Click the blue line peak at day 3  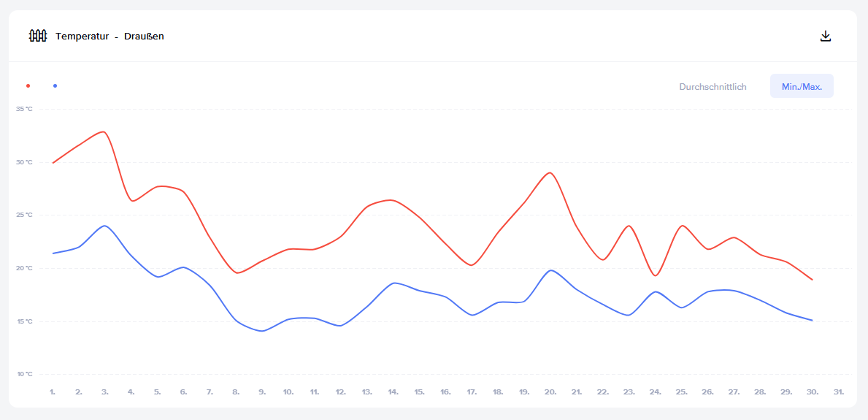[105, 226]
